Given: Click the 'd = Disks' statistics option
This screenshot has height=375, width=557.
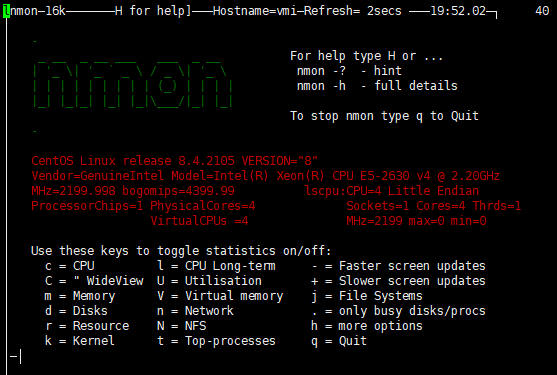Looking at the screenshot, I should point(76,311).
